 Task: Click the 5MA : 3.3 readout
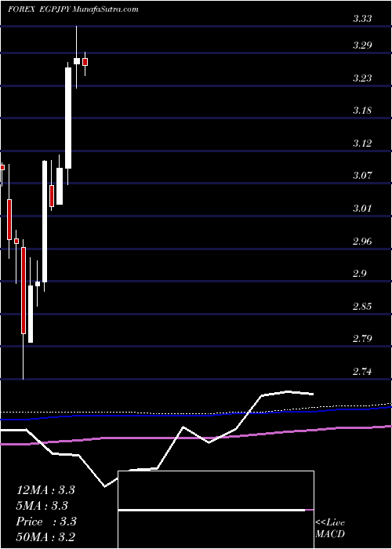click(x=42, y=506)
